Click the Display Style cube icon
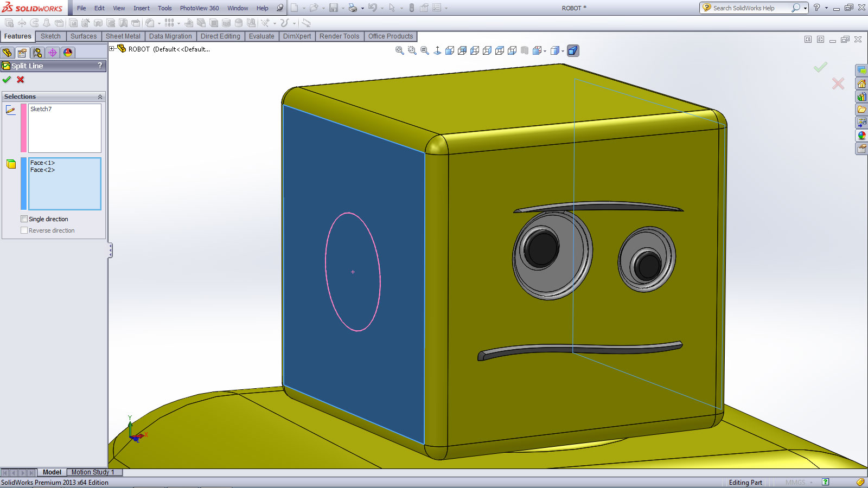 click(x=554, y=50)
